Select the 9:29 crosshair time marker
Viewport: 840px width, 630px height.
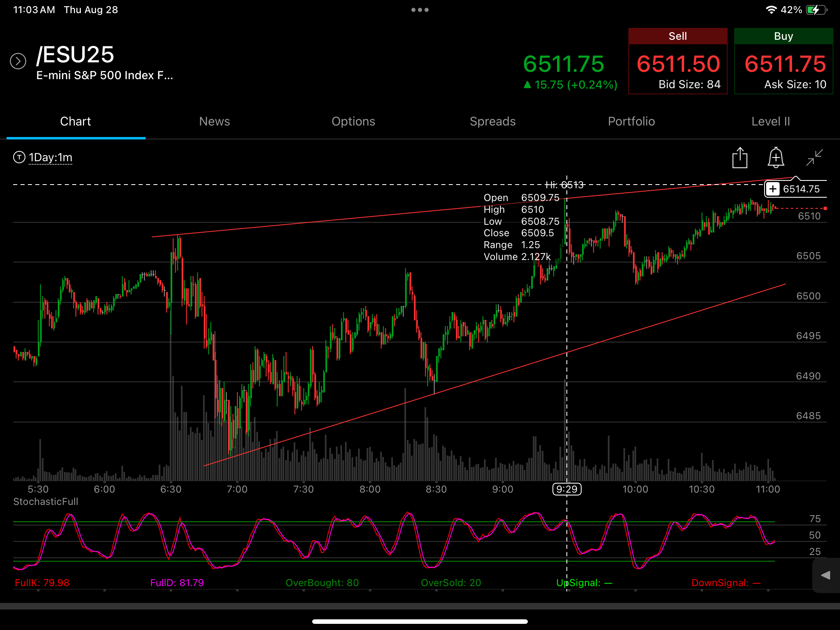567,489
